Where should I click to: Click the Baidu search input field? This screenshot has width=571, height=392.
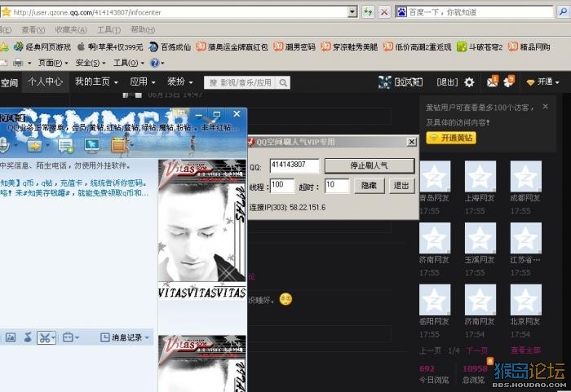[480, 12]
